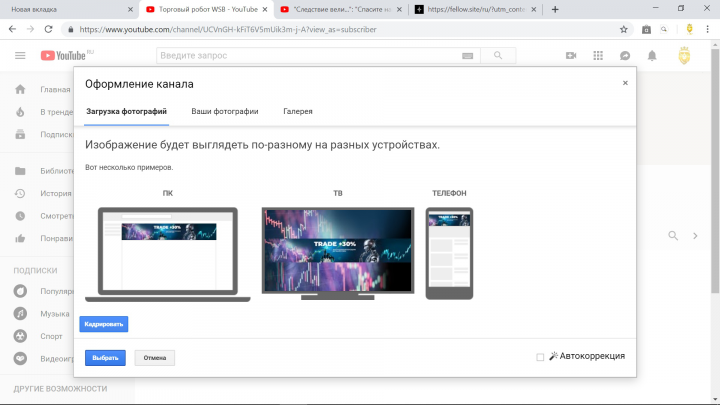Image resolution: width=720 pixels, height=405 pixels.
Task: Open the Спорт subscription icon
Action: click(20, 336)
